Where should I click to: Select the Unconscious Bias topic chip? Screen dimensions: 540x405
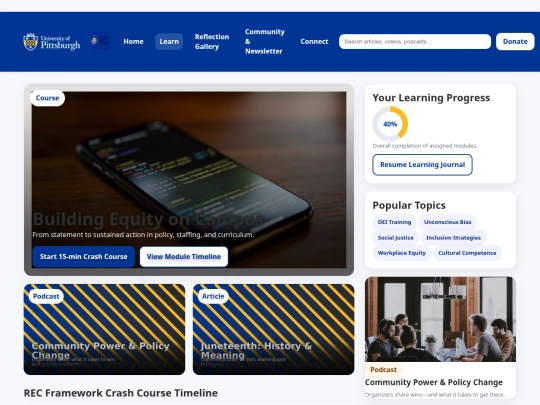[x=447, y=222]
